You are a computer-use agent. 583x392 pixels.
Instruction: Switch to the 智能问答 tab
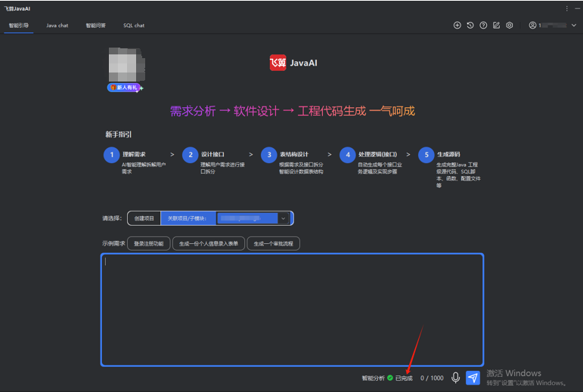(x=96, y=25)
